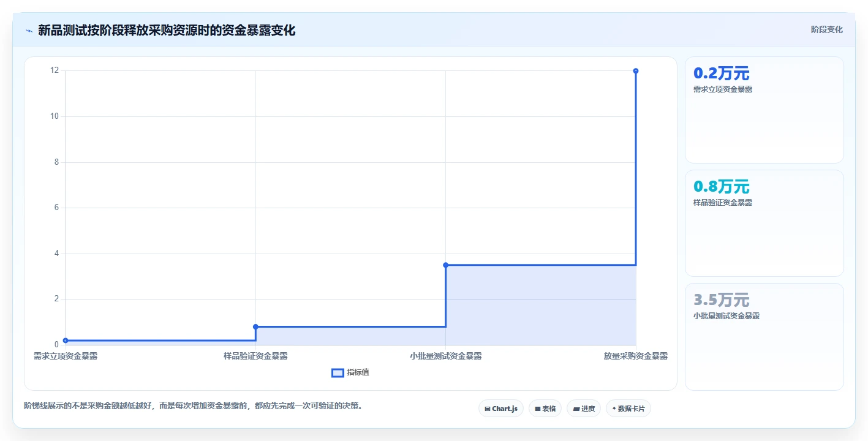Click the y-axis value 12

[x=55, y=70]
